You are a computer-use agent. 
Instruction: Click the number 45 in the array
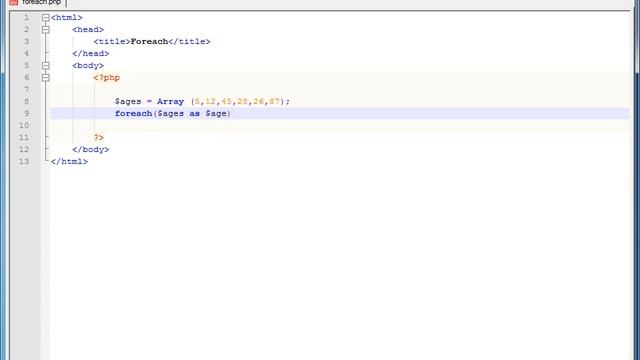click(227, 102)
